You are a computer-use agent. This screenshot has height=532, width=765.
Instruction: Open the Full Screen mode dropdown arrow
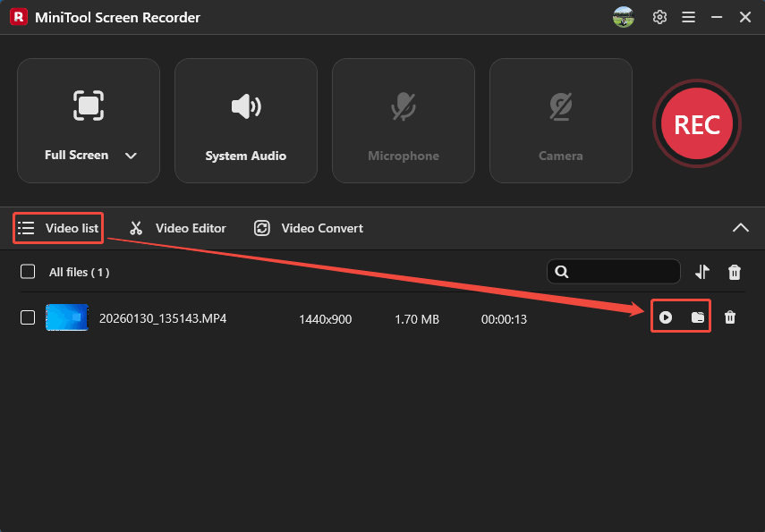131,155
